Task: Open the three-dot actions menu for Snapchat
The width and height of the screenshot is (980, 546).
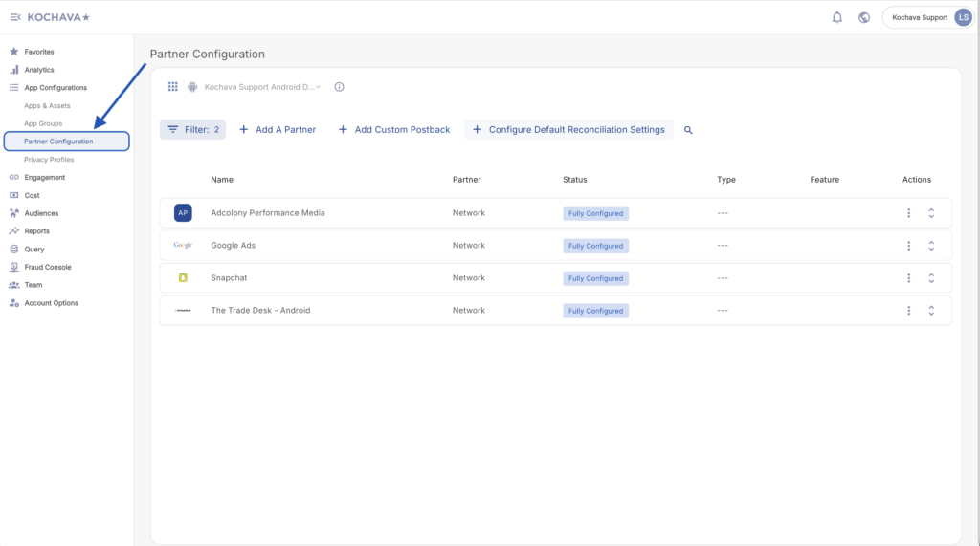Action: click(908, 278)
